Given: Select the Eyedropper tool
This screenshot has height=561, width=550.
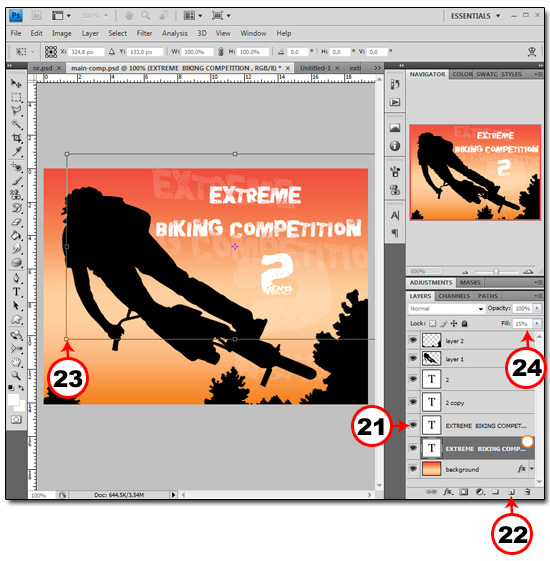Looking at the screenshot, I should (16, 151).
